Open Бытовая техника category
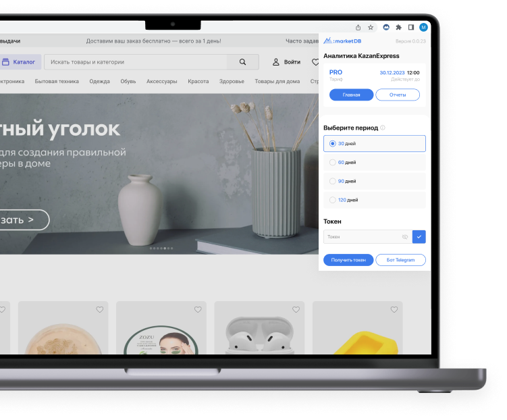This screenshot has height=420, width=507. tap(57, 82)
